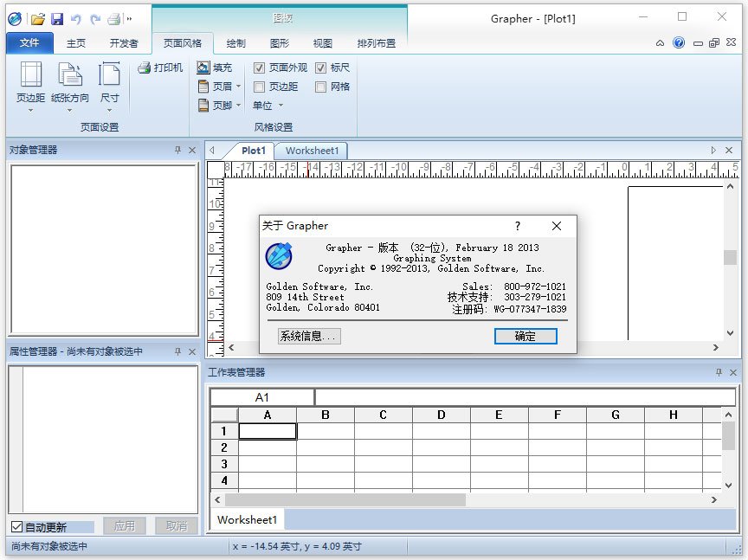The height and width of the screenshot is (560, 748).
Task: Switch to the 绘制 ribbon tab
Action: pos(235,43)
